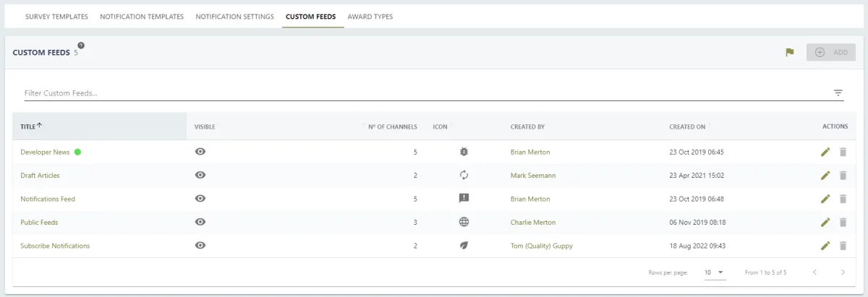The image size is (868, 297).
Task: Click the green flag icon
Action: pyautogui.click(x=790, y=52)
